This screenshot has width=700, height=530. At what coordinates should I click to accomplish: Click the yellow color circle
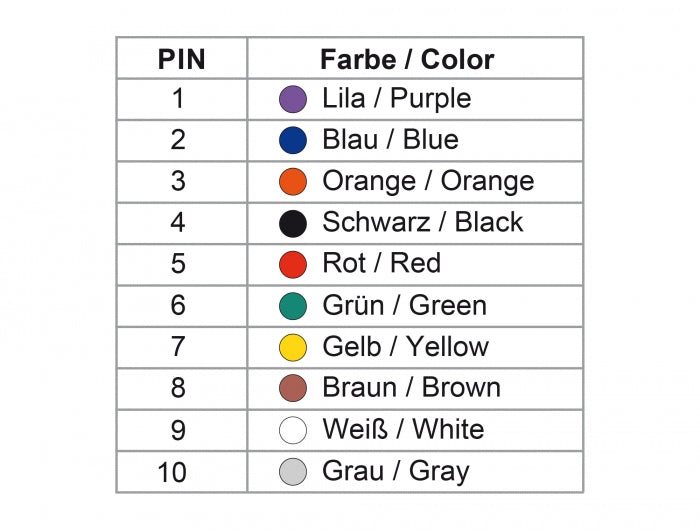pyautogui.click(x=292, y=347)
